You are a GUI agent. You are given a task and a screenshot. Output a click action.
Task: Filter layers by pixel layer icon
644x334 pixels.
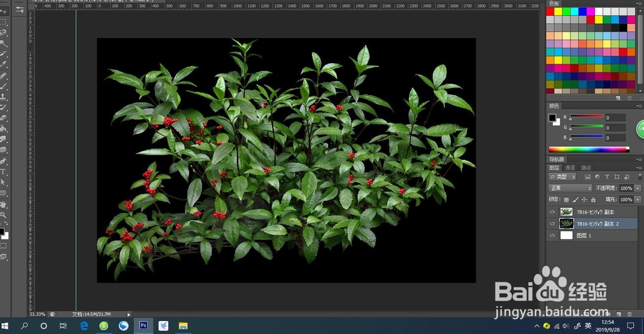tap(588, 177)
